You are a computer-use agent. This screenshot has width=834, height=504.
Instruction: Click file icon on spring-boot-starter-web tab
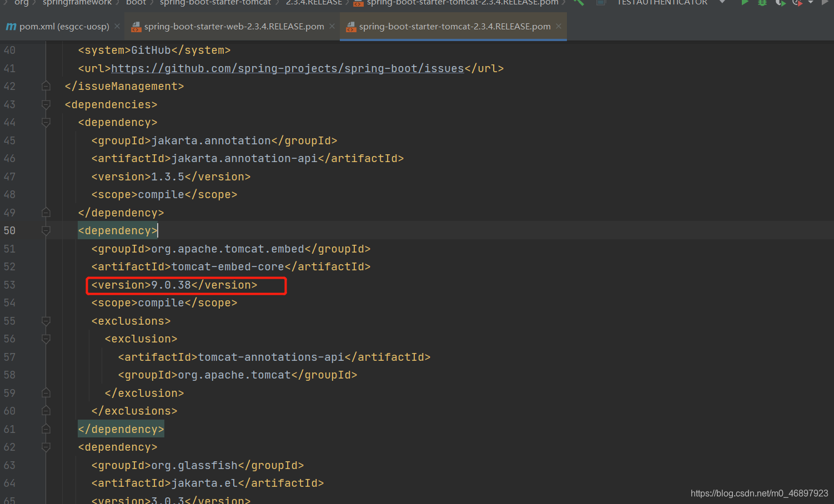[x=136, y=27]
